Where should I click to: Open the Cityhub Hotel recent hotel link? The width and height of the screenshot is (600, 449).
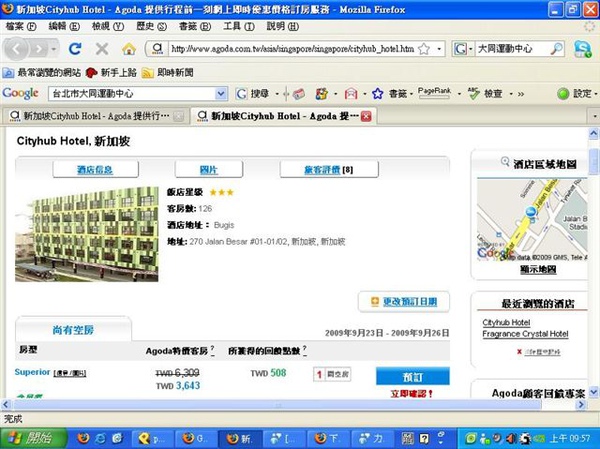click(x=506, y=323)
